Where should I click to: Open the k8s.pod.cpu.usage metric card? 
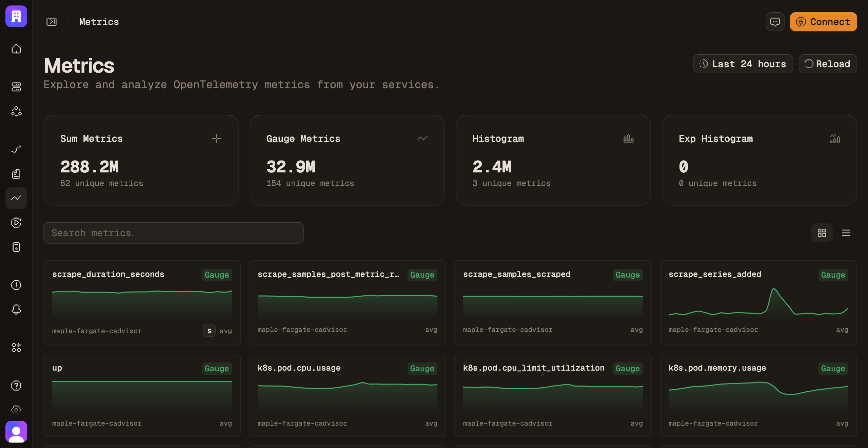click(x=348, y=395)
